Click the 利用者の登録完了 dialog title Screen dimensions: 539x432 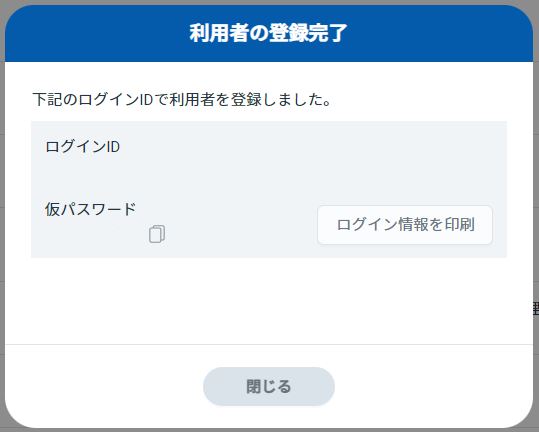(268, 33)
